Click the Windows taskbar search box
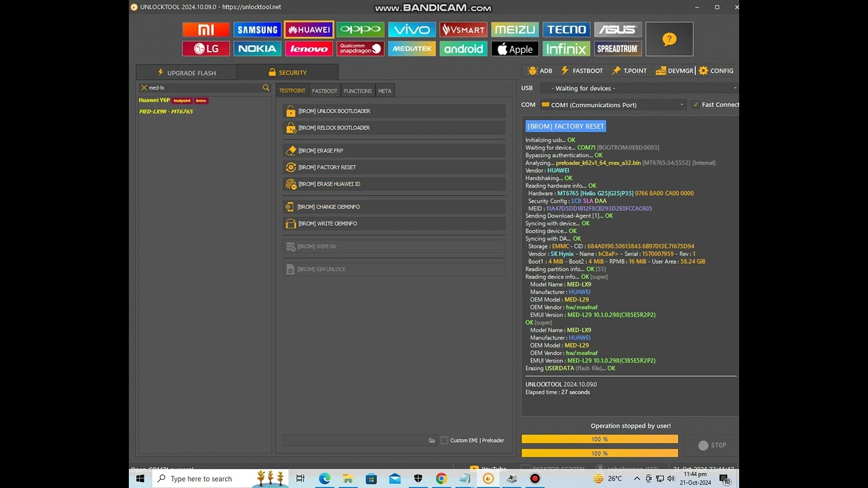The image size is (868, 488). point(220,479)
